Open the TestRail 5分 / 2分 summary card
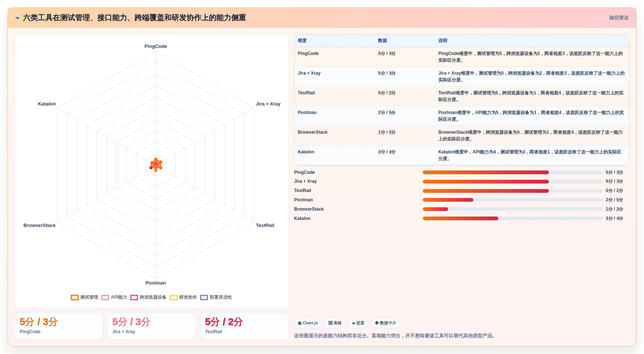This screenshot has width=644, height=354. tap(244, 326)
